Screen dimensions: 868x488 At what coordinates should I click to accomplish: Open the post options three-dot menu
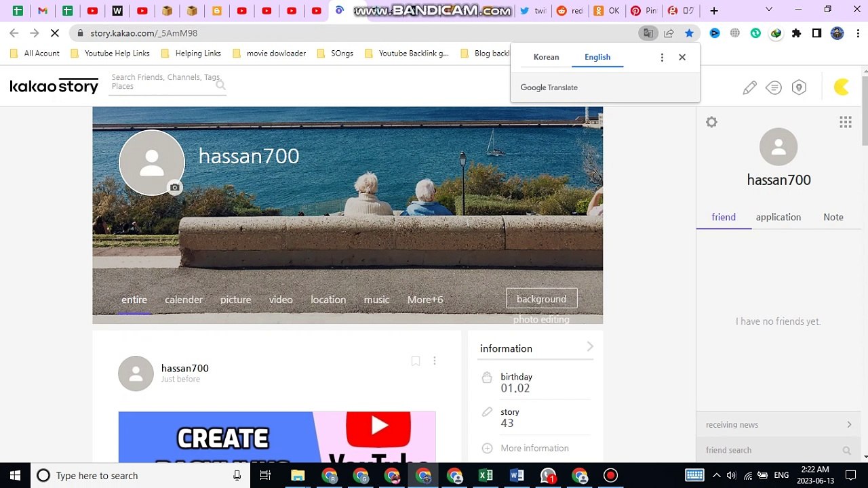click(x=435, y=361)
